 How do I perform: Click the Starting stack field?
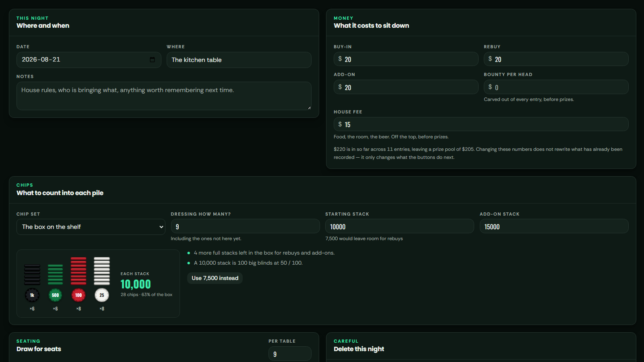point(400,226)
